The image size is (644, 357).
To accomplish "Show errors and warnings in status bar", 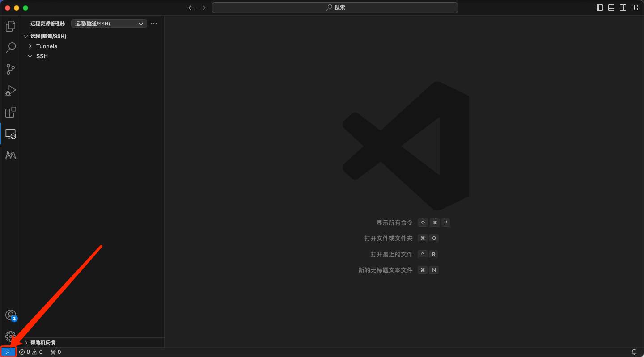I will click(x=31, y=352).
